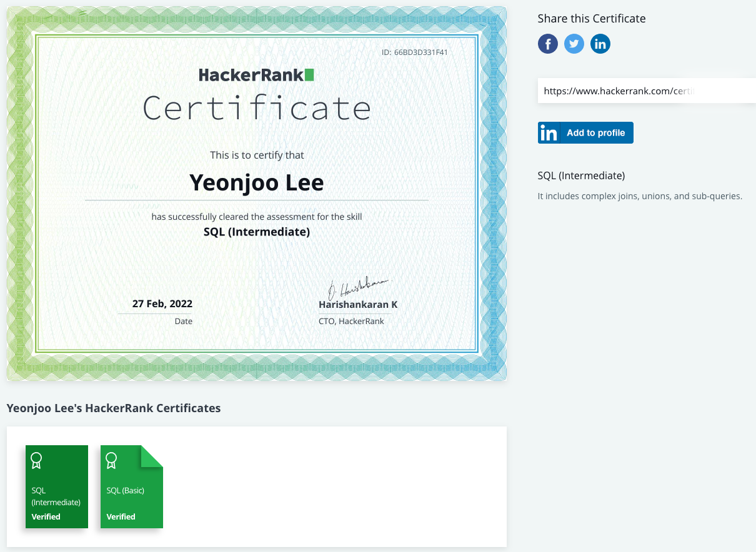Click the large Certificate title word
Viewport: 756px width, 552px height.
click(257, 108)
